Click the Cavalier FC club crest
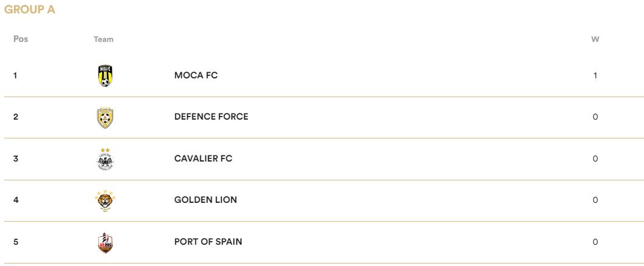This screenshot has width=644, height=266. click(105, 159)
